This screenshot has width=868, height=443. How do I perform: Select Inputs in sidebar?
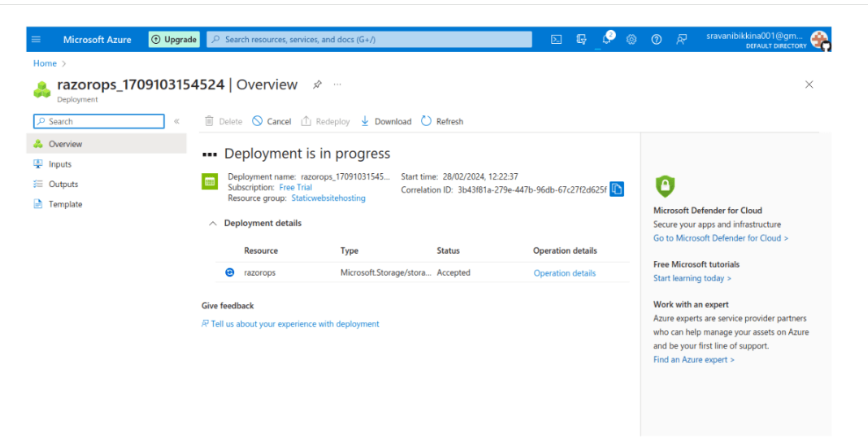[x=106, y=164]
